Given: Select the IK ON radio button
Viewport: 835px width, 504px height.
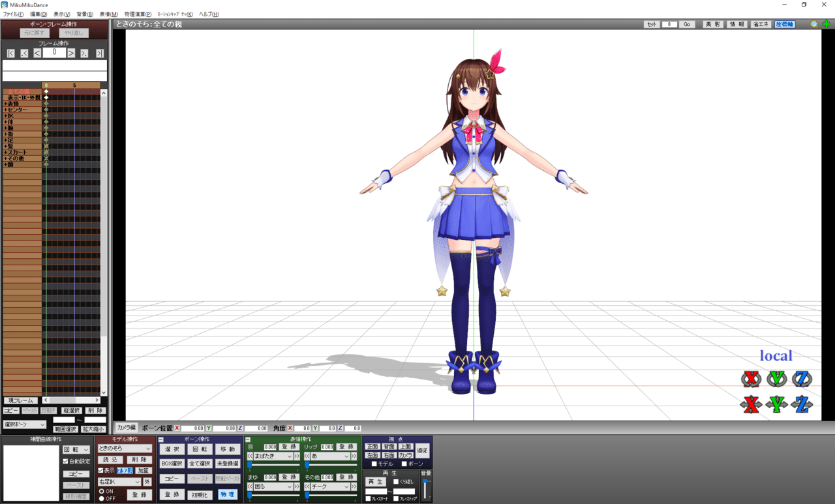Looking at the screenshot, I should tap(101, 491).
